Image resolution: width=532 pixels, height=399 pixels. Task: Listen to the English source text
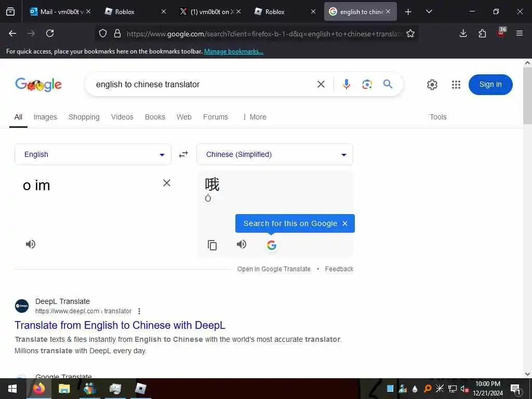click(31, 244)
